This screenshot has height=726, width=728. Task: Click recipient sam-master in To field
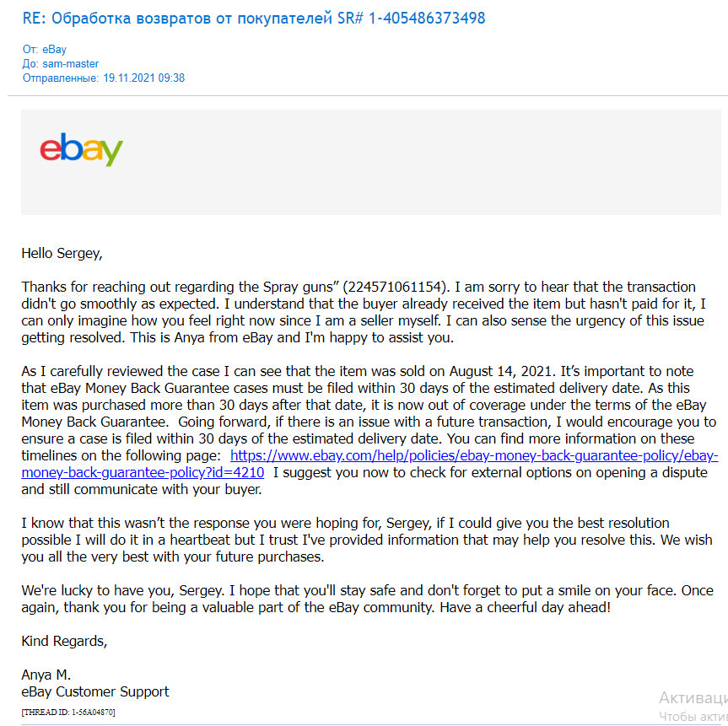(71, 63)
